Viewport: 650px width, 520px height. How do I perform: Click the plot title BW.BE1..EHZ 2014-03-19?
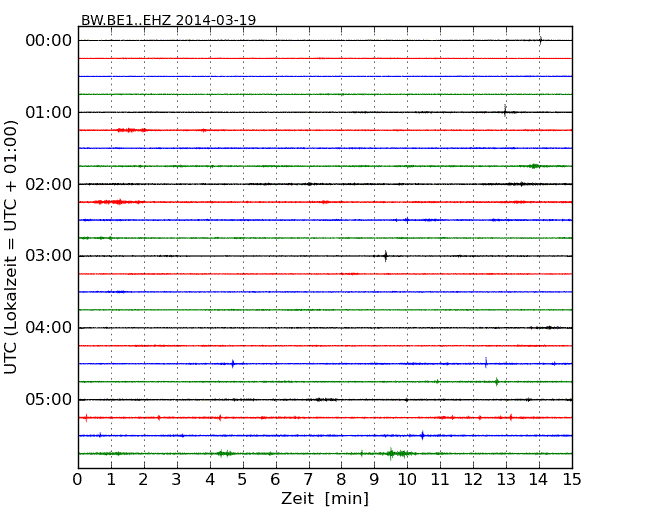[x=168, y=20]
